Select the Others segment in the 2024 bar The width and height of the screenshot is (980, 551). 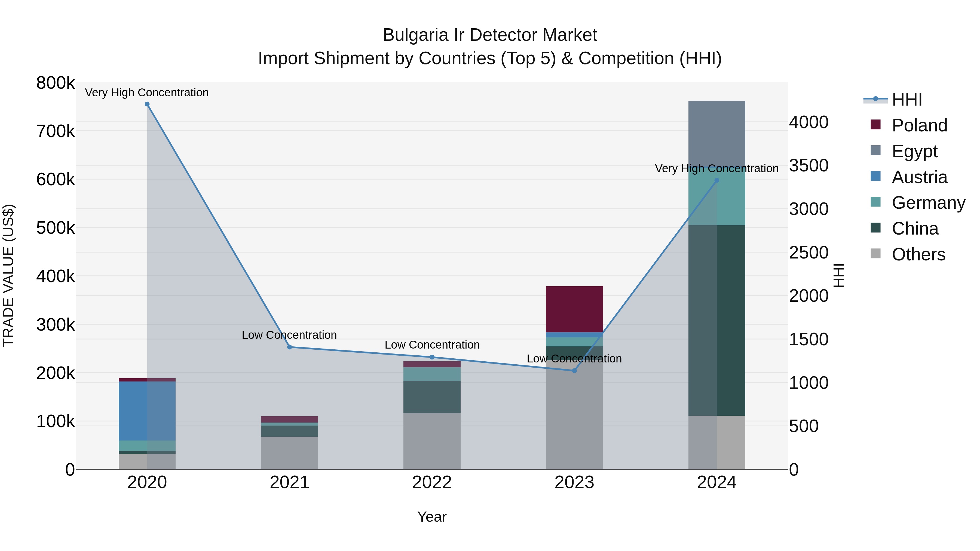tap(717, 442)
